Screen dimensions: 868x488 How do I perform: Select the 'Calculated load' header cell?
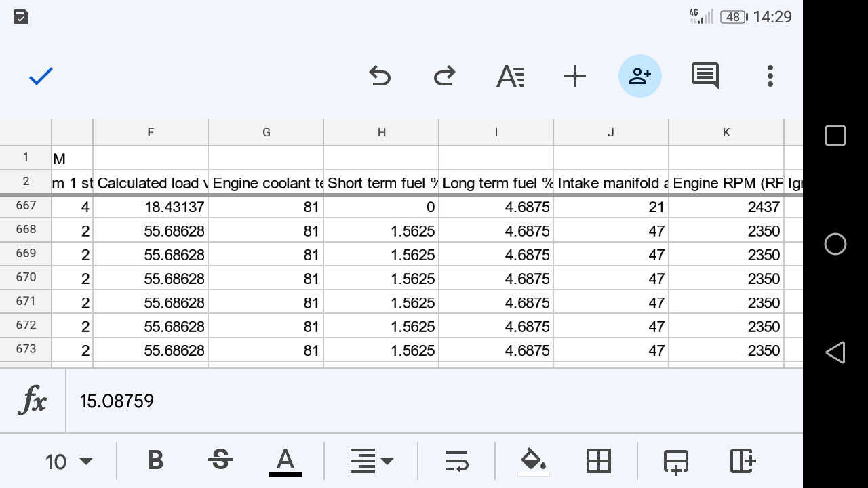(151, 182)
